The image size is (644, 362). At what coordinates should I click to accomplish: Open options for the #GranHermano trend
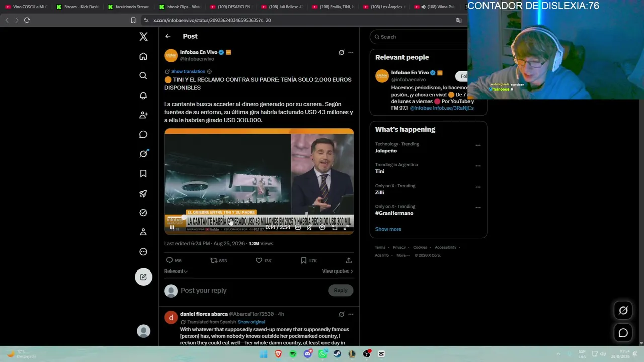pos(478,208)
